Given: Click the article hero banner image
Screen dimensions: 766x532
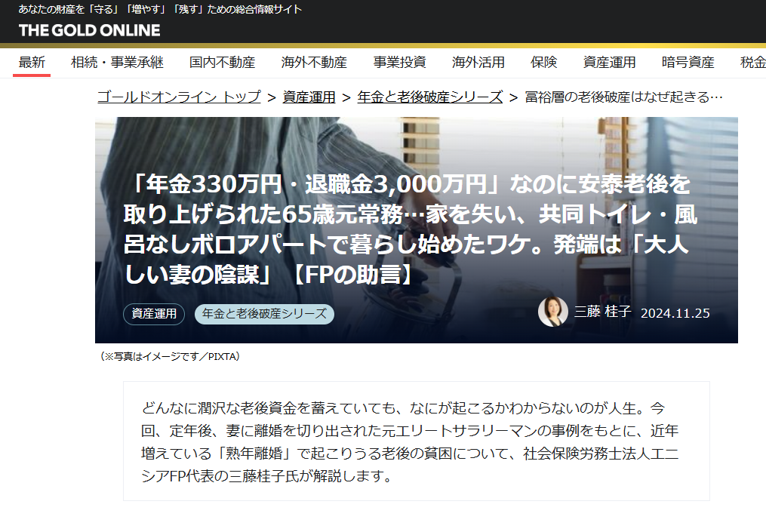Looking at the screenshot, I should pyautogui.click(x=416, y=151).
